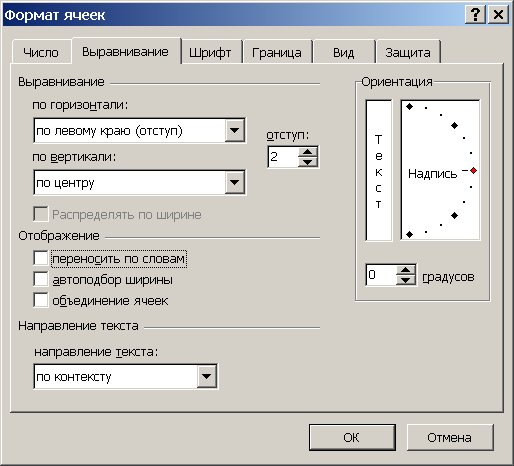Click the 'отступ:' label
Viewport: 514px width, 466px height.
(288, 135)
